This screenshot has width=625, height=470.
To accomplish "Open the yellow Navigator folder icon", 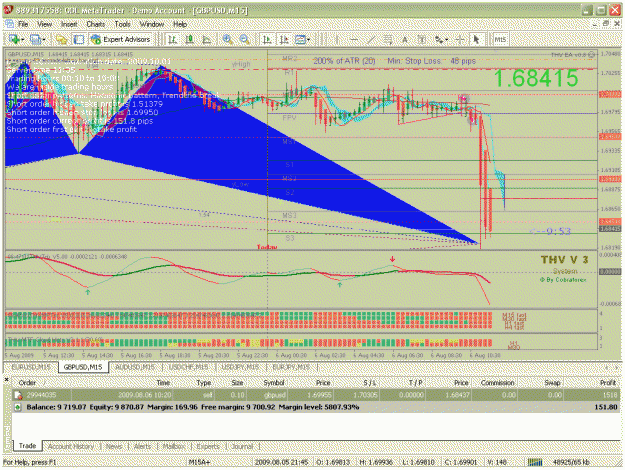I will 61,39.
